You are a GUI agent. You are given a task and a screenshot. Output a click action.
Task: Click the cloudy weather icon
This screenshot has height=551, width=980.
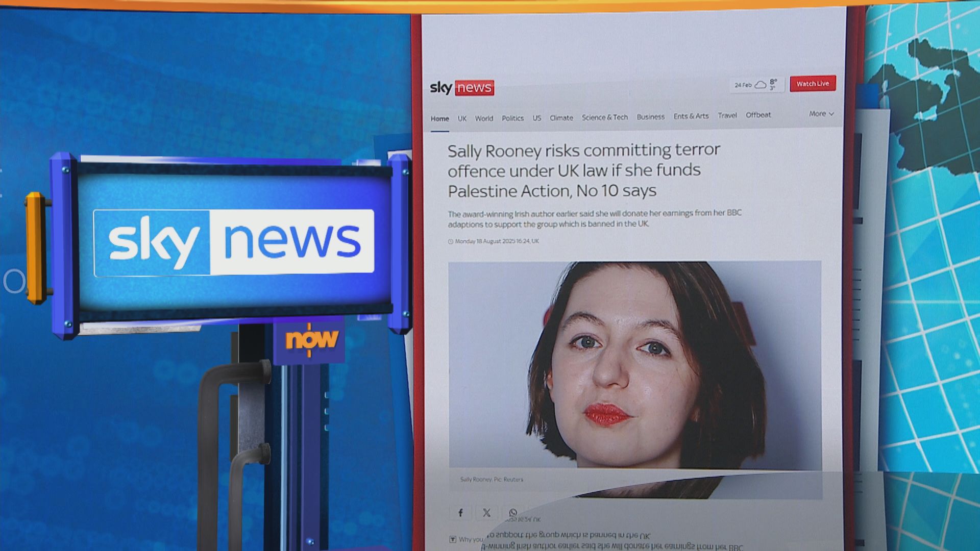pos(761,85)
